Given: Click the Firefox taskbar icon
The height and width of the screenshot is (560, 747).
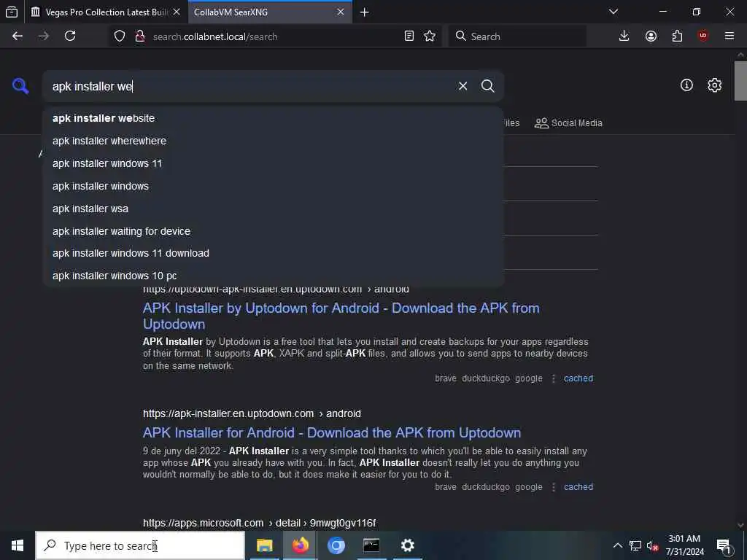Looking at the screenshot, I should tap(300, 545).
